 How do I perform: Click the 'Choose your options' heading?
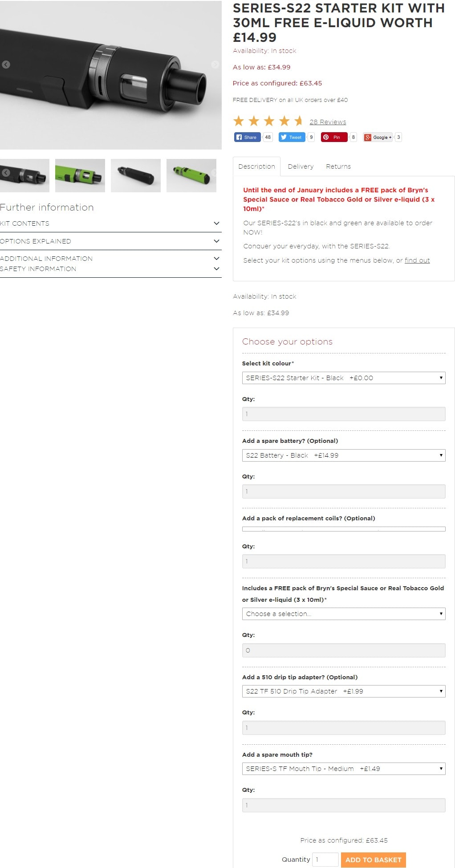[287, 342]
